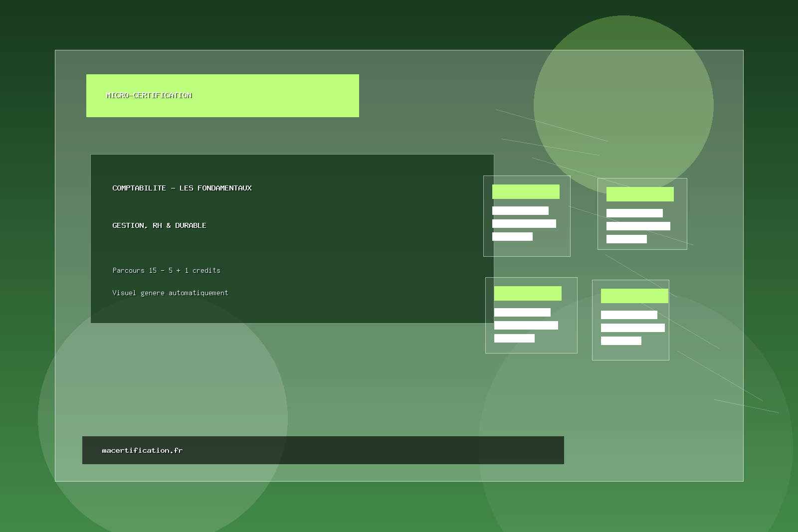
Task: Click the Visuel genere automatiquement caption
Action: (170, 293)
